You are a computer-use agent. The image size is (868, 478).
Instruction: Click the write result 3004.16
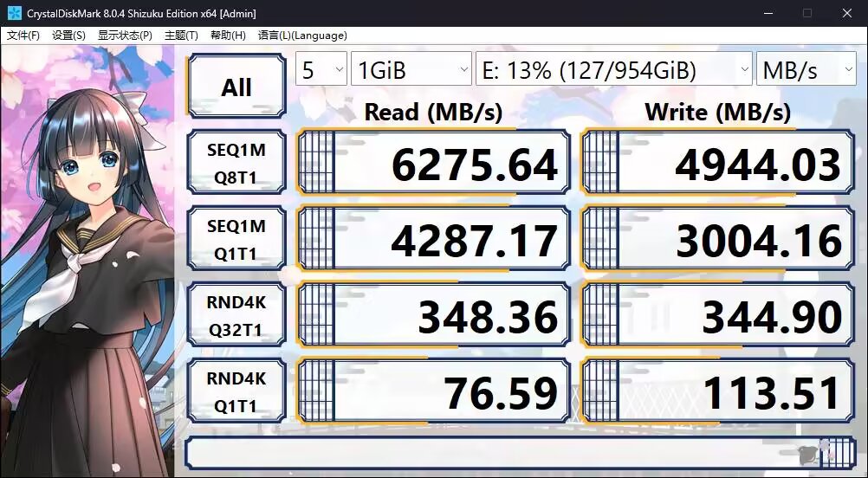point(718,238)
